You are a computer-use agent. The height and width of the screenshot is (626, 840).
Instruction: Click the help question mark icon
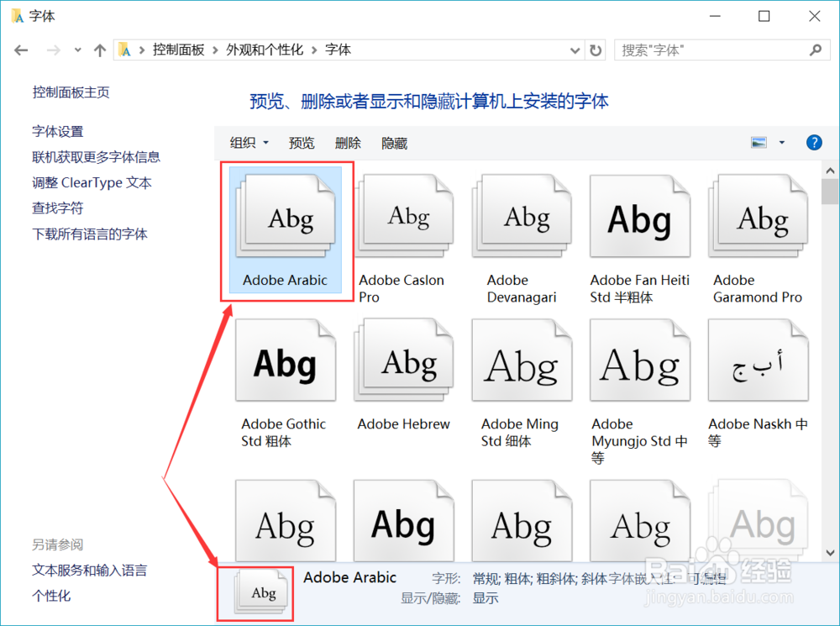click(814, 143)
